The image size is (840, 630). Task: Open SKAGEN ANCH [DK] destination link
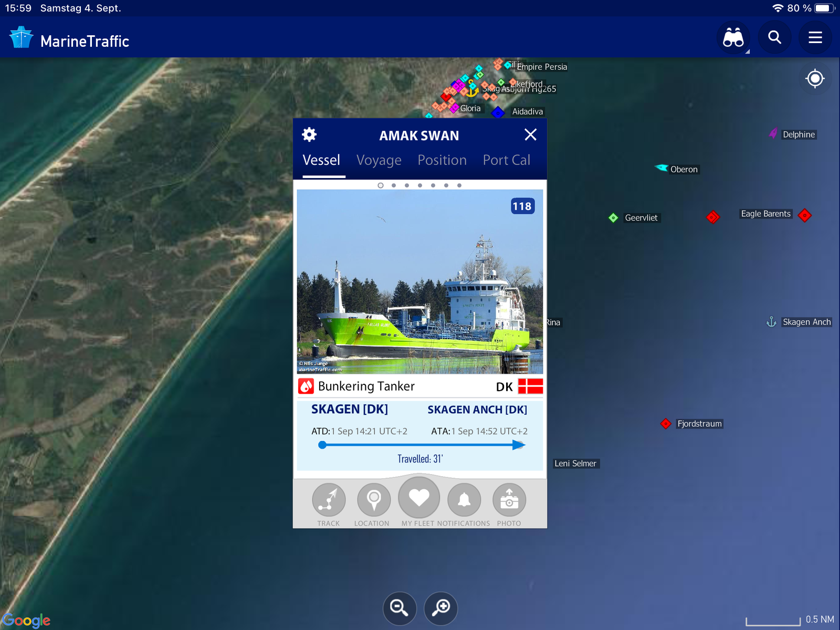(x=477, y=409)
